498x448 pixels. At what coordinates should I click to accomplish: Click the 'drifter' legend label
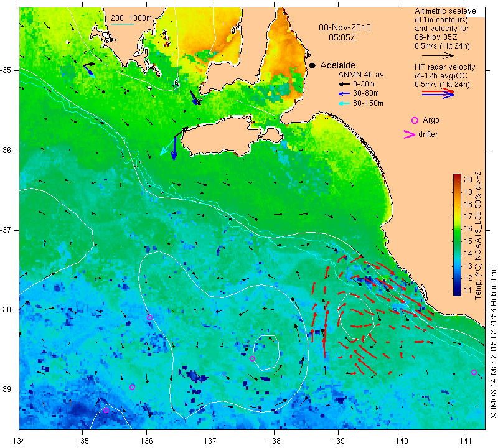coord(428,134)
